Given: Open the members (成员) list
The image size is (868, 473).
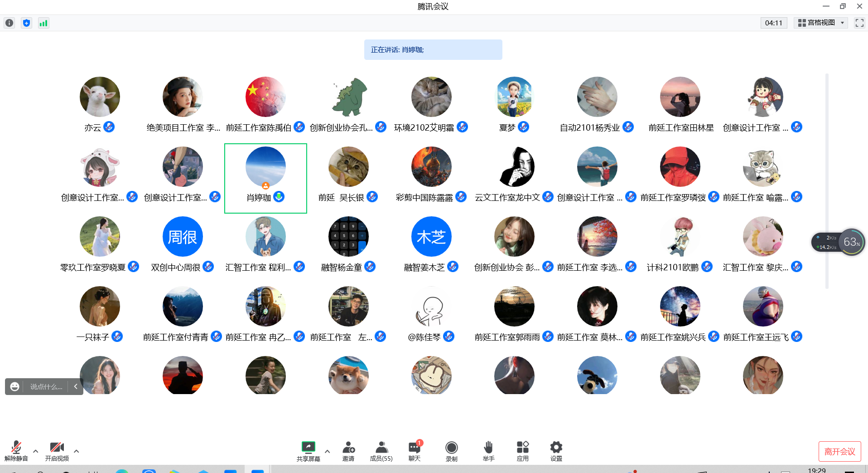Looking at the screenshot, I should [x=381, y=451].
